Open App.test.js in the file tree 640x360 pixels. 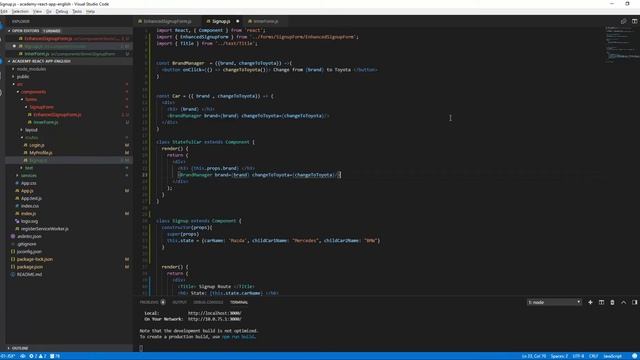point(31,198)
